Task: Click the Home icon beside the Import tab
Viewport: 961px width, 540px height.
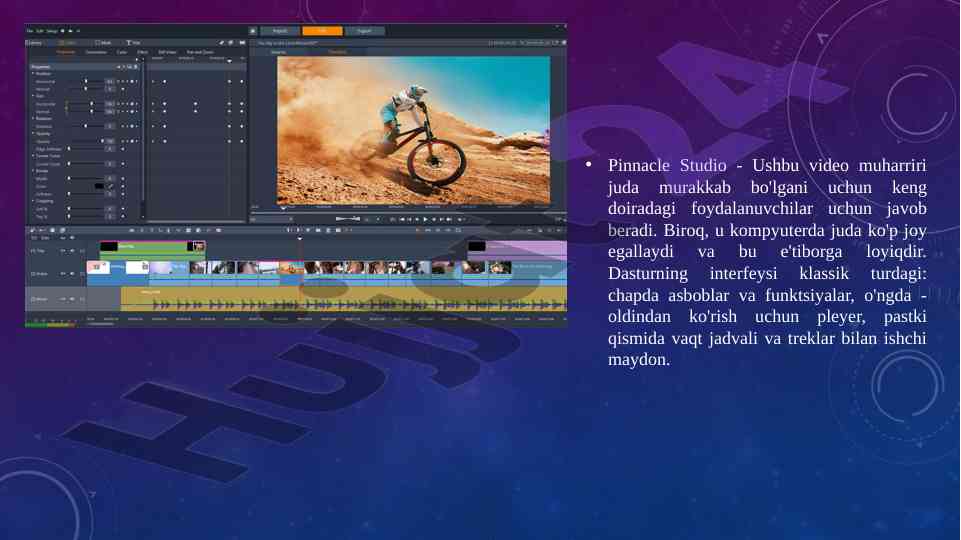Action: (253, 31)
